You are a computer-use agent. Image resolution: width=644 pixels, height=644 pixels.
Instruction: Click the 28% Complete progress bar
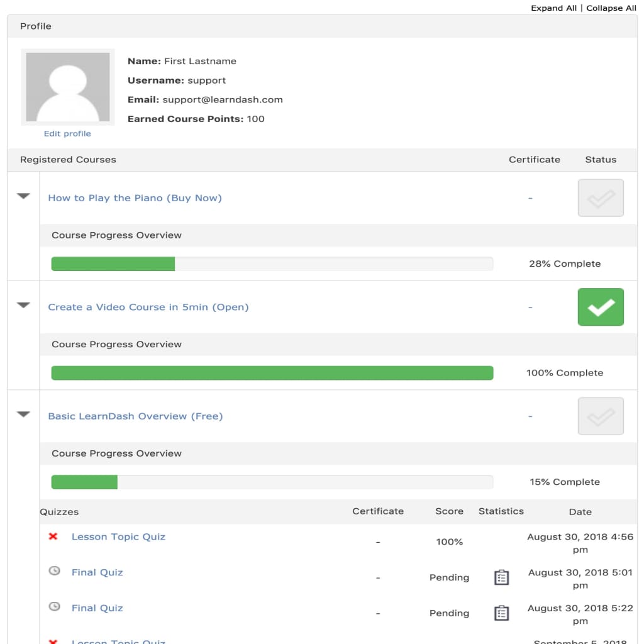pyautogui.click(x=272, y=264)
